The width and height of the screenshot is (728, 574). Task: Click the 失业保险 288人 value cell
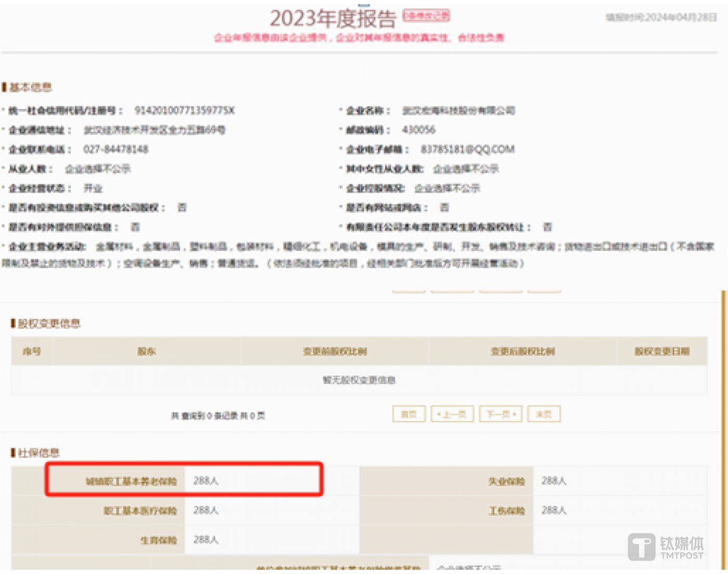pyautogui.click(x=554, y=481)
